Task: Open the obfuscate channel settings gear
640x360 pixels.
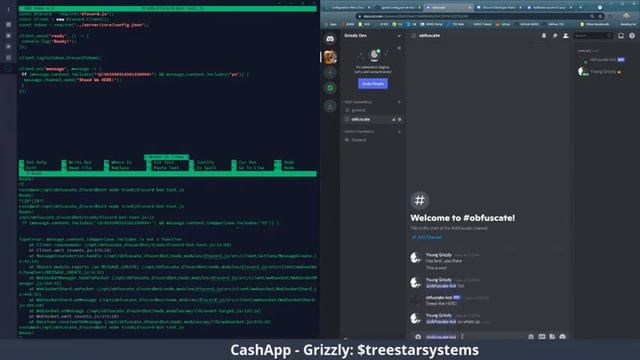Action: 400,120
